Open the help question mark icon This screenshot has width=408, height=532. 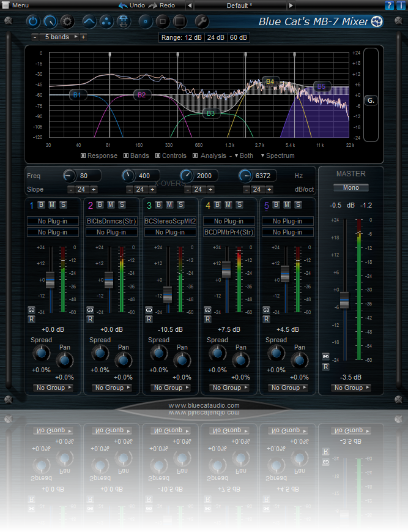click(x=389, y=5)
